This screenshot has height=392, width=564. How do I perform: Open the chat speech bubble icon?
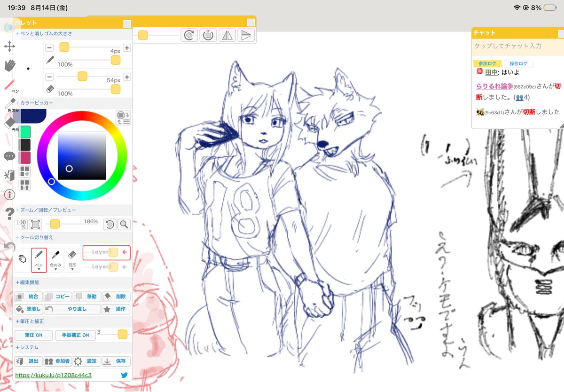9,156
